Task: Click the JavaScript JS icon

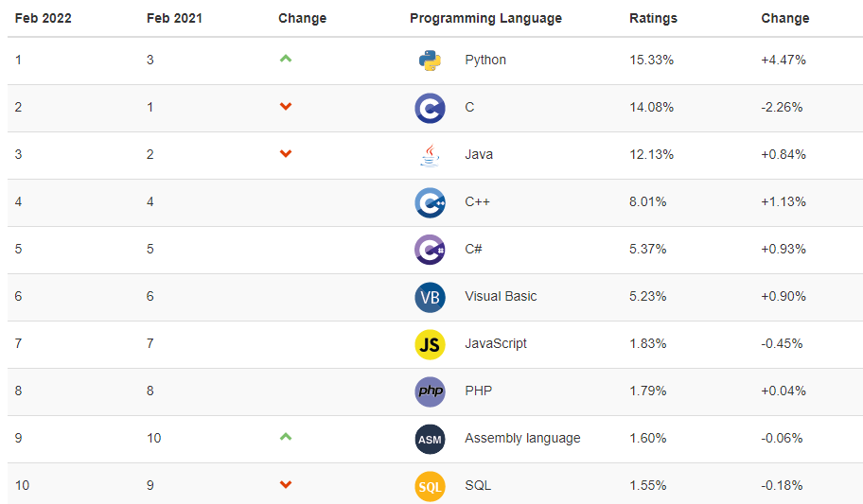Action: (x=430, y=344)
